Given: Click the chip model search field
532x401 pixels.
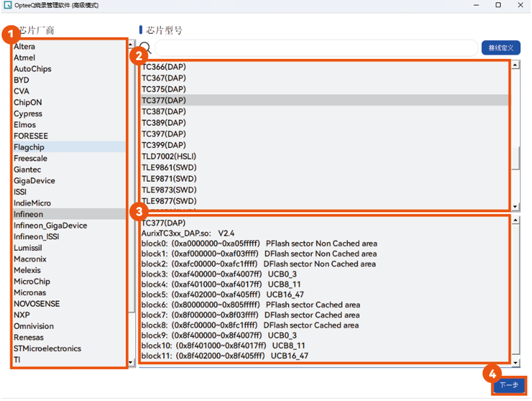Looking at the screenshot, I should point(316,48).
